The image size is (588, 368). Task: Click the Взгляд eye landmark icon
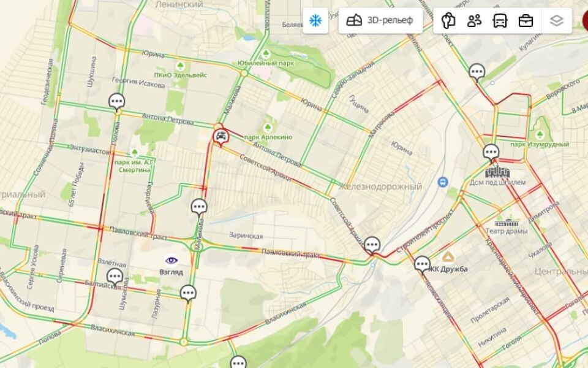[171, 260]
